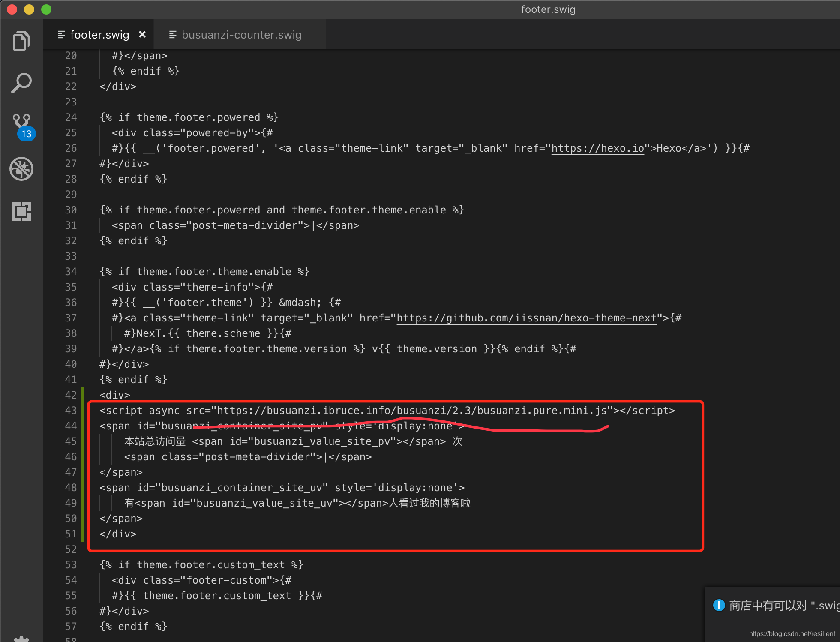The image size is (840, 642).
Task: Click '{% if theme.footer.theme.enable %}' on line 34
Action: click(x=204, y=272)
